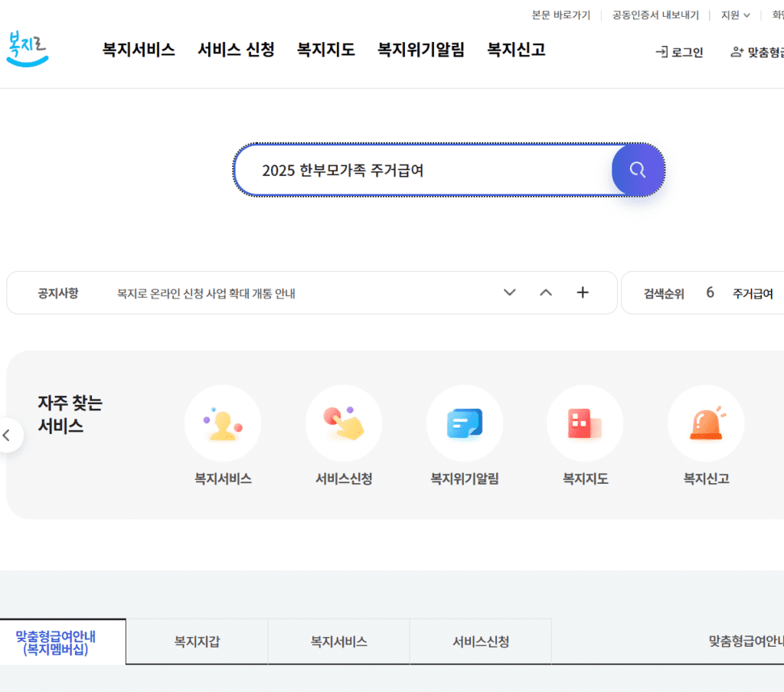Click the magnifier search button
This screenshot has height=692, width=784.
tap(638, 170)
